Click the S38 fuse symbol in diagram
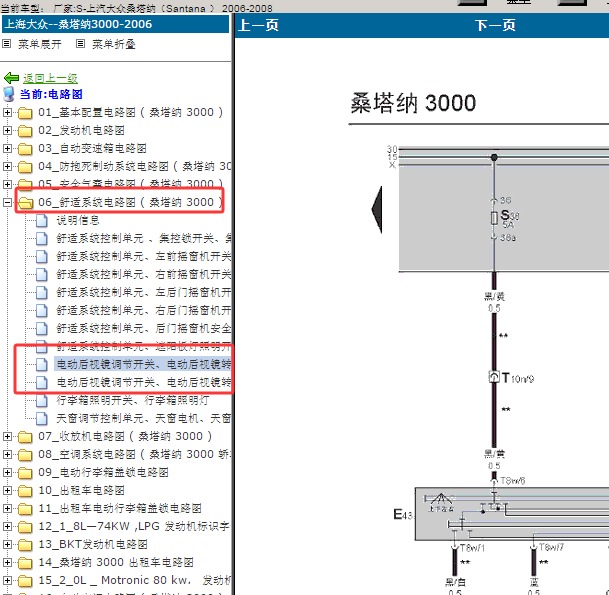 [x=494, y=218]
